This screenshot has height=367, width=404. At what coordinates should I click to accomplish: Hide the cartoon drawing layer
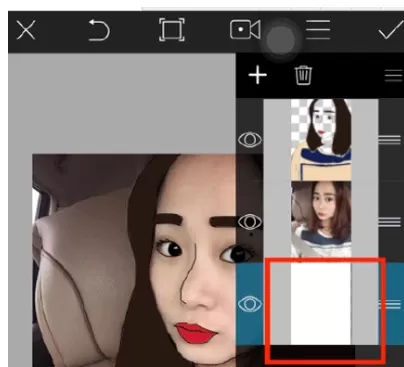250,139
